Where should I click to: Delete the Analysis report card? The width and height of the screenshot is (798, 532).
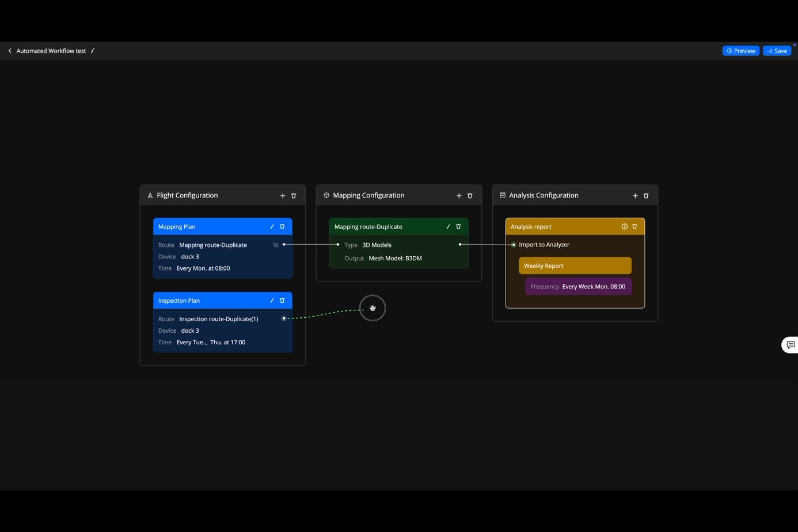(635, 227)
